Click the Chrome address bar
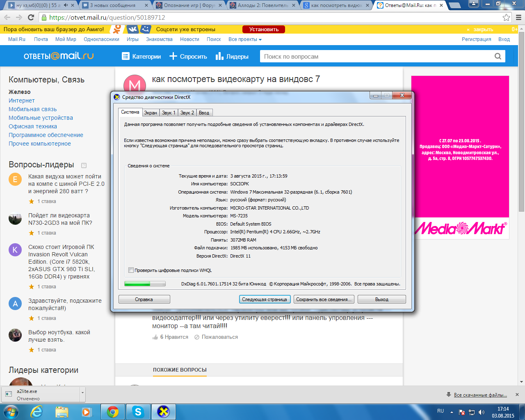Image resolution: width=525 pixels, height=420 pixels. [271, 18]
